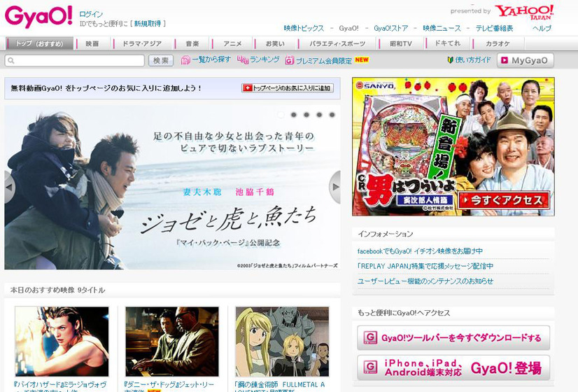This screenshot has width=578, height=392.
Task: Open the ドキてれ tab
Action: pyautogui.click(x=448, y=43)
